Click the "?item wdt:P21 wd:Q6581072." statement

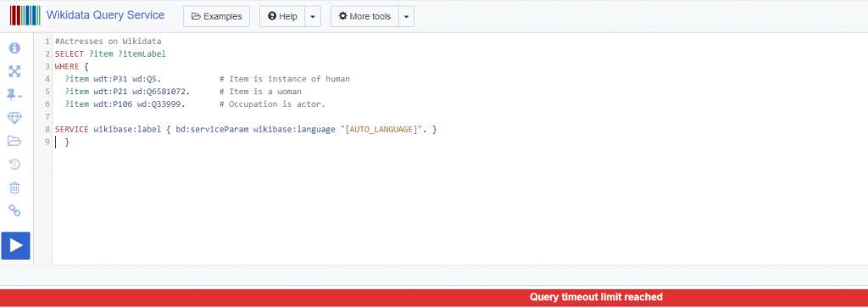pyautogui.click(x=127, y=92)
